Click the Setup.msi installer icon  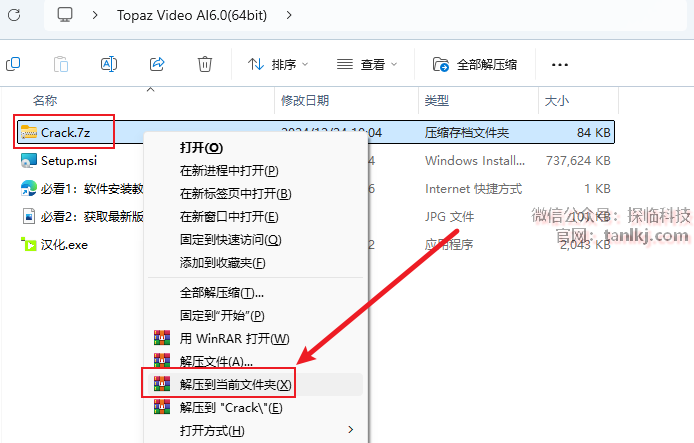pyautogui.click(x=29, y=160)
